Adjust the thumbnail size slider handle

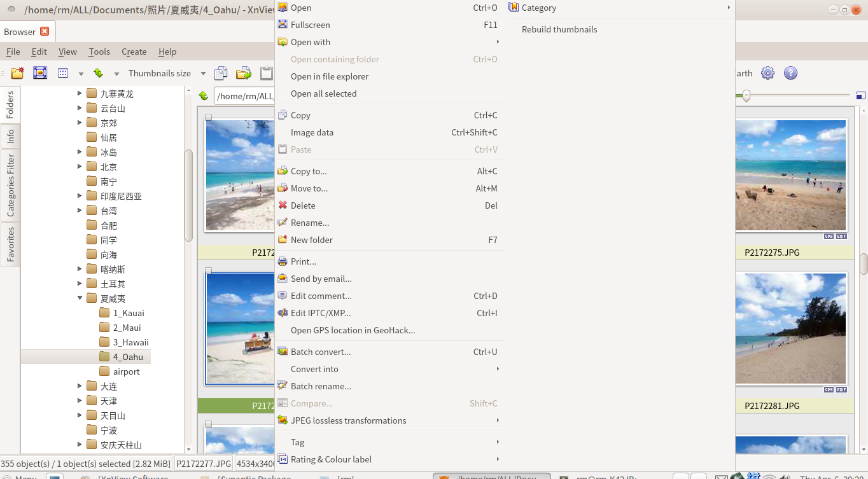point(746,96)
